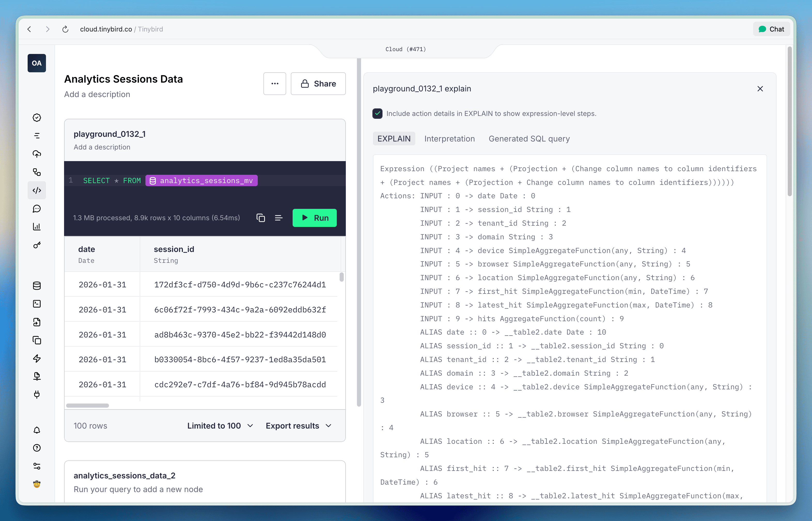Expand the Export results options

pos(298,425)
